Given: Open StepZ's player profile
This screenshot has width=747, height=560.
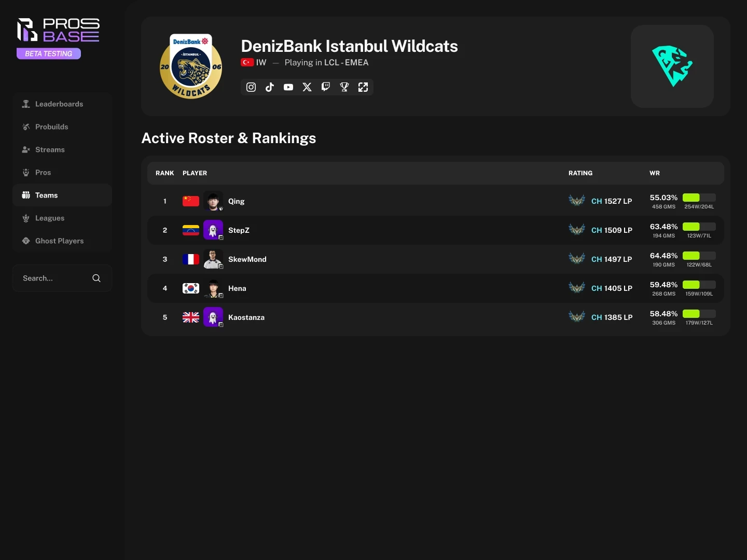Looking at the screenshot, I should click(x=239, y=230).
